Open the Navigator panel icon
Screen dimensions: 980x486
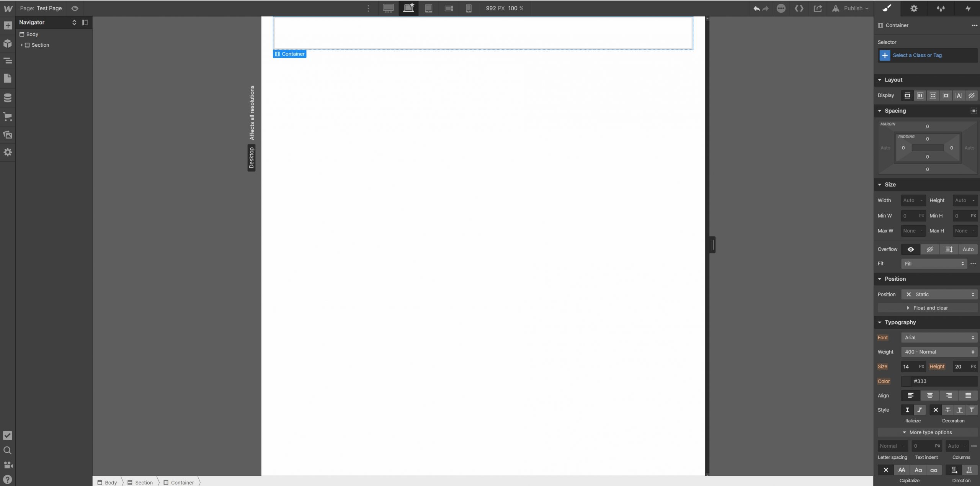[8, 61]
